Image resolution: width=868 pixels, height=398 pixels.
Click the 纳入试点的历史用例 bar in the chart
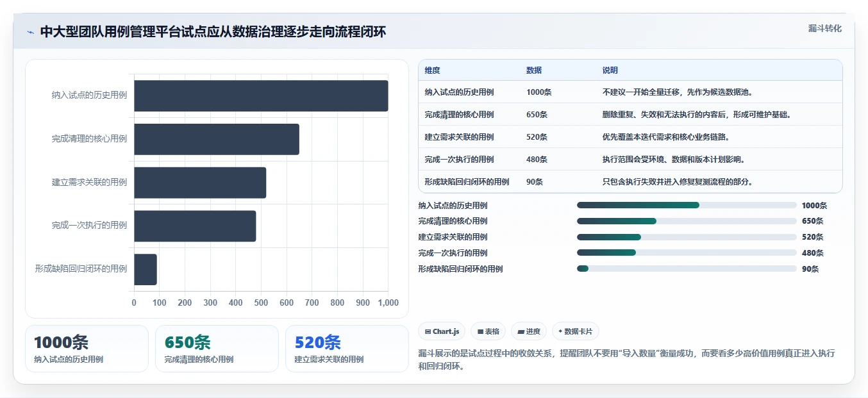(x=261, y=95)
